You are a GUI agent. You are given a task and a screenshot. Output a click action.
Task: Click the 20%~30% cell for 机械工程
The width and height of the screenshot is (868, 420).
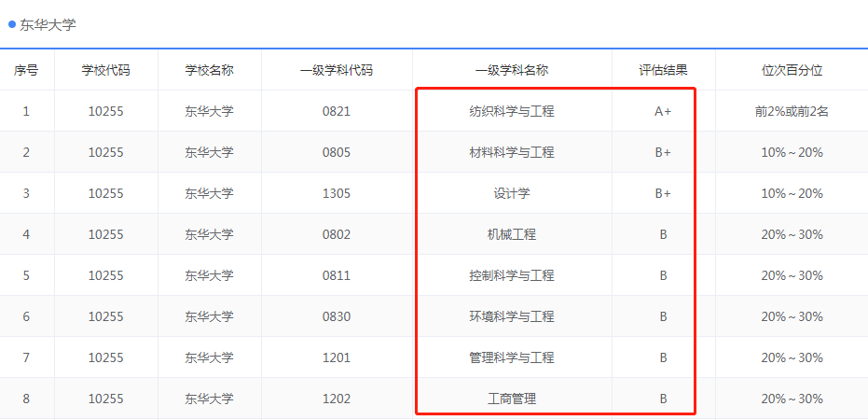click(x=792, y=234)
